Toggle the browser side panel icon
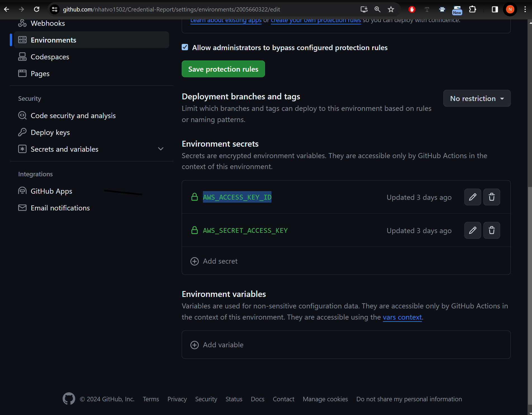The width and height of the screenshot is (532, 415). (495, 9)
